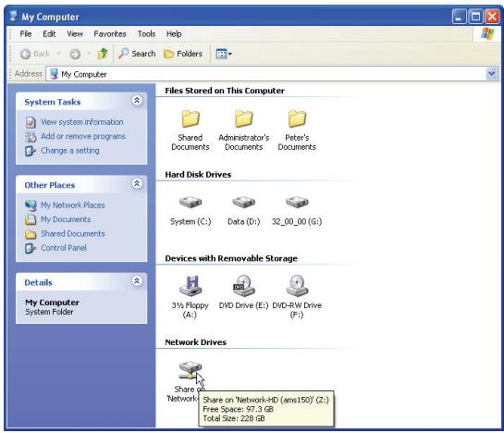
Task: Open the Tools menu
Action: tap(146, 34)
